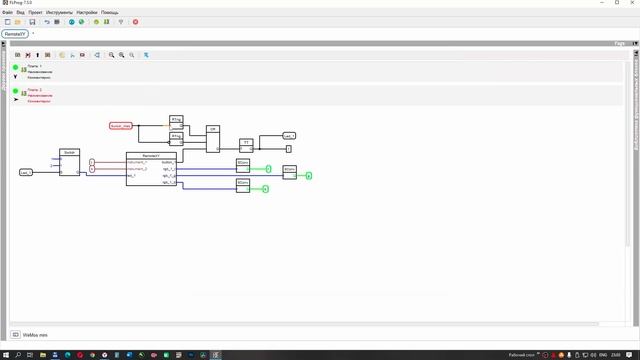
Task: Select the upper RTrig block
Action: 176,122
